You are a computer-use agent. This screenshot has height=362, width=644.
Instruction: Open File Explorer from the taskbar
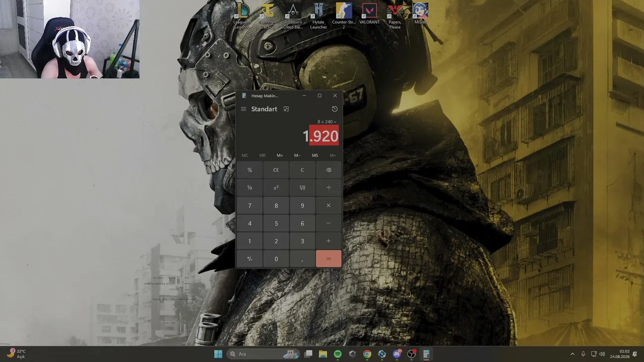(323, 354)
